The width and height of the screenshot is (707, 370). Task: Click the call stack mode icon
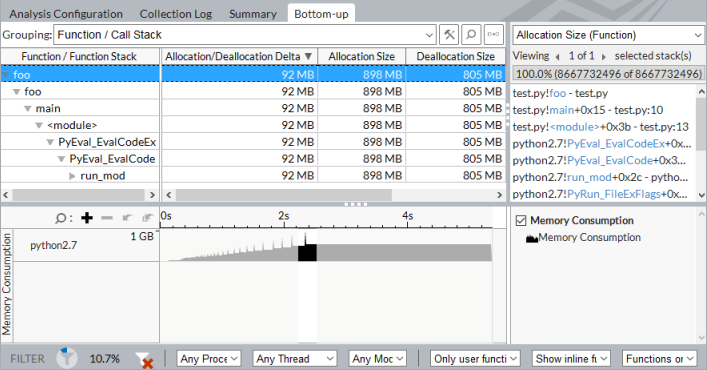pos(493,35)
